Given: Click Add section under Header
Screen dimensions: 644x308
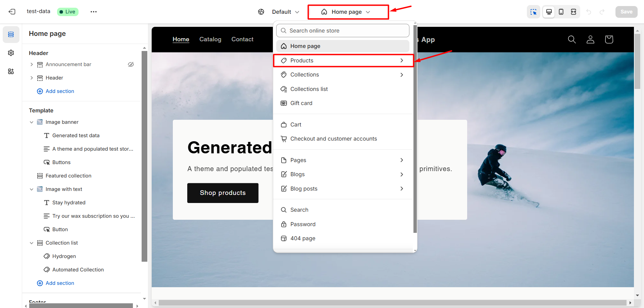Looking at the screenshot, I should coord(55,91).
